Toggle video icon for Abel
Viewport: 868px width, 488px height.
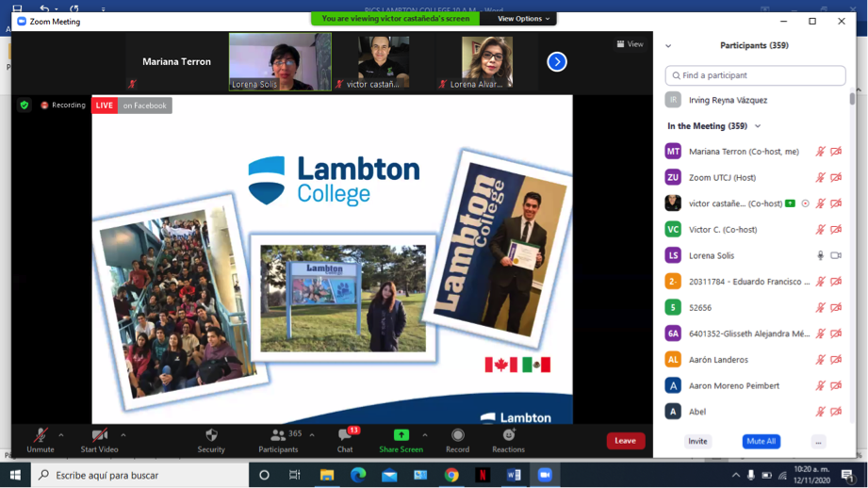coord(836,412)
